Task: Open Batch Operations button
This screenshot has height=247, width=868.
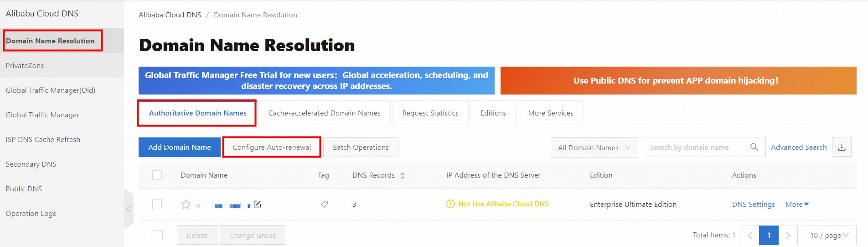Action: [x=361, y=147]
